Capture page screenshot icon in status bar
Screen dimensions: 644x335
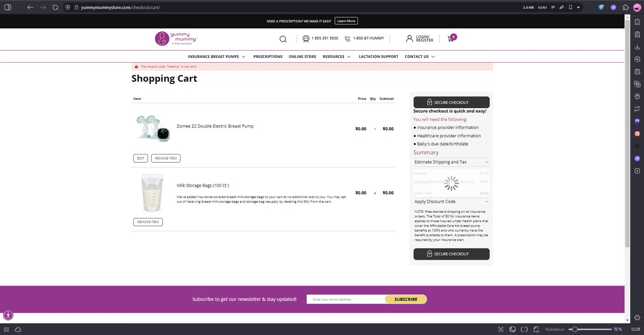tap(501, 329)
